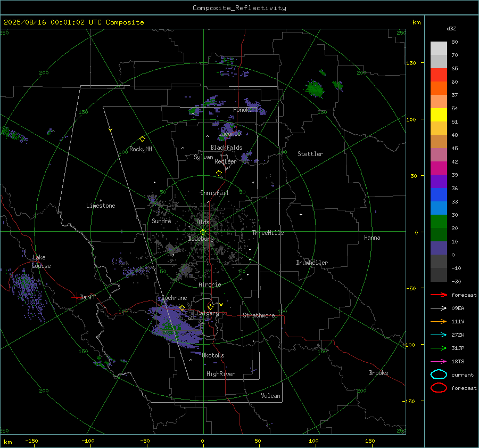Click the Calgary city label
The height and width of the screenshot is (448, 479).
208,313
